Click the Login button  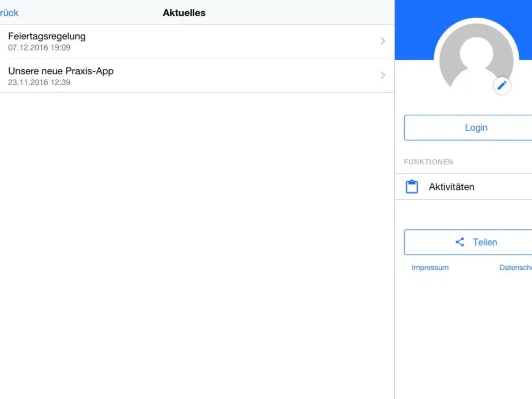tap(468, 127)
